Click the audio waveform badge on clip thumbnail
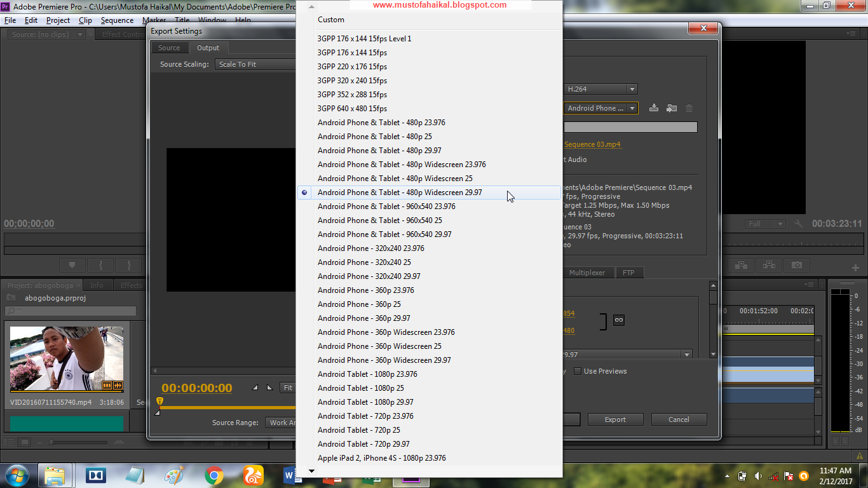The width and height of the screenshot is (868, 488). click(117, 386)
